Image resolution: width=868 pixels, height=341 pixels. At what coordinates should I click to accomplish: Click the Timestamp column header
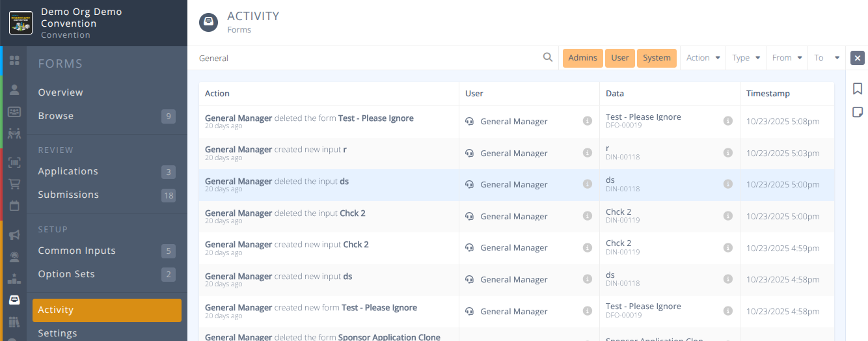click(768, 93)
